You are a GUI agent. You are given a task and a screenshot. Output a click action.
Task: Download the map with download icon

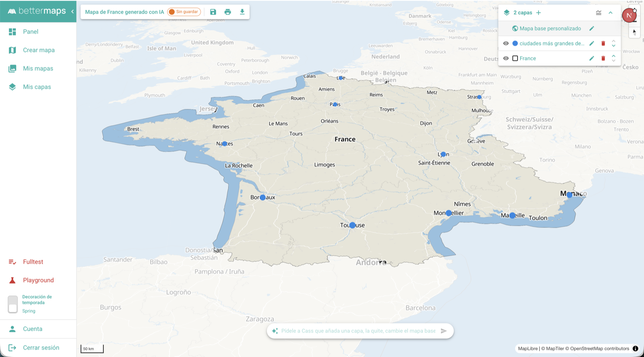(x=242, y=12)
